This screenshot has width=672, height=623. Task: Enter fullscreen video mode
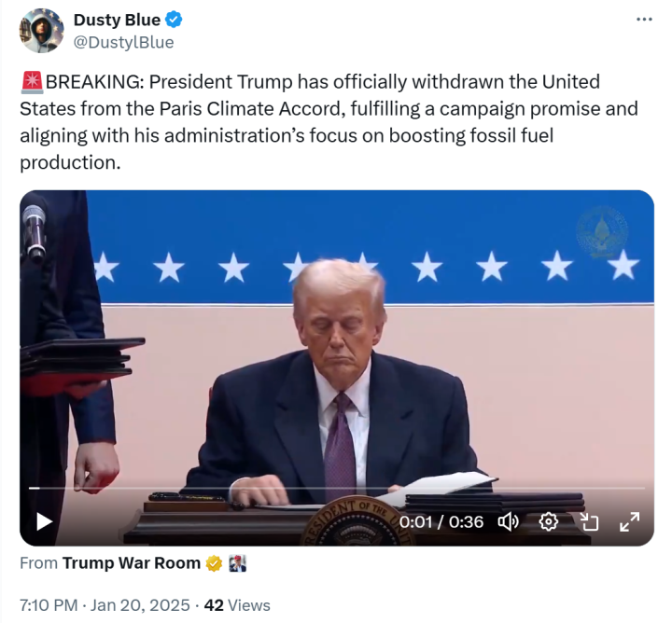coord(630,521)
